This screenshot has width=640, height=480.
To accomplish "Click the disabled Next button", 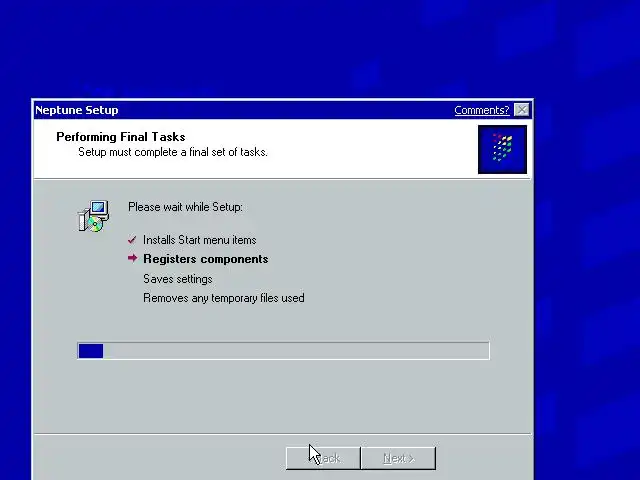I will tap(398, 458).
